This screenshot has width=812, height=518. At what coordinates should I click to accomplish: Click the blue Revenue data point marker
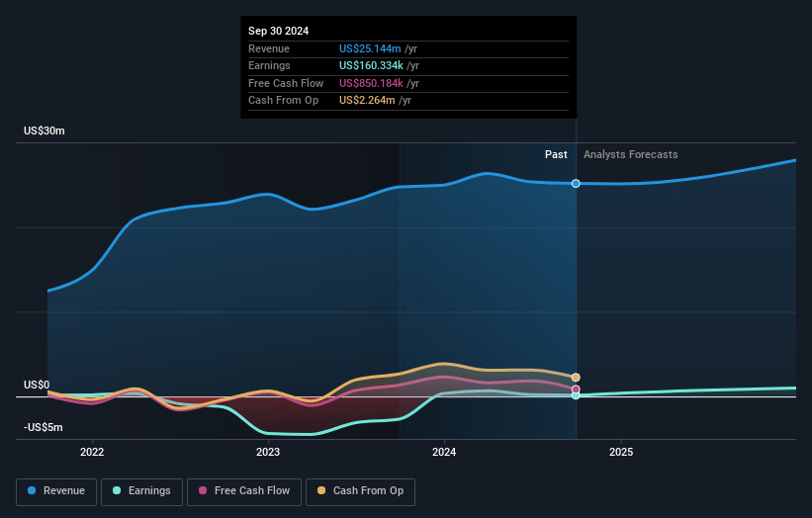(576, 184)
